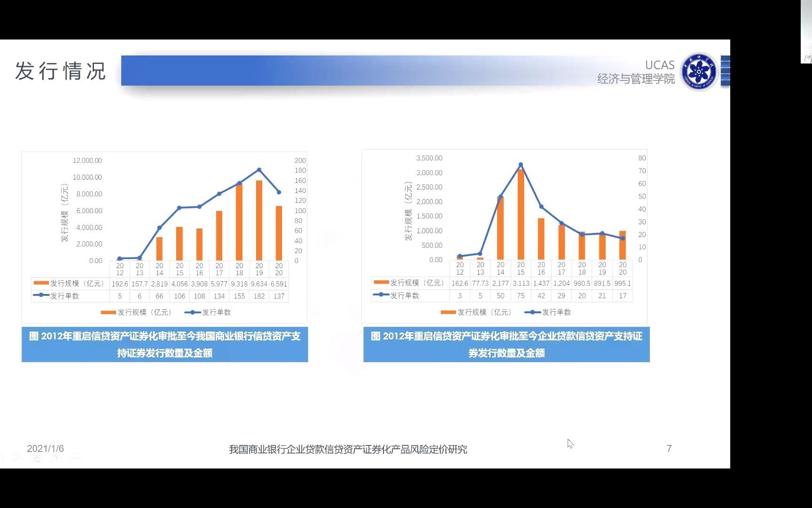Viewport: 812px width, 508px height.
Task: Click the 2015 orange bar in right chart
Action: tap(521, 214)
